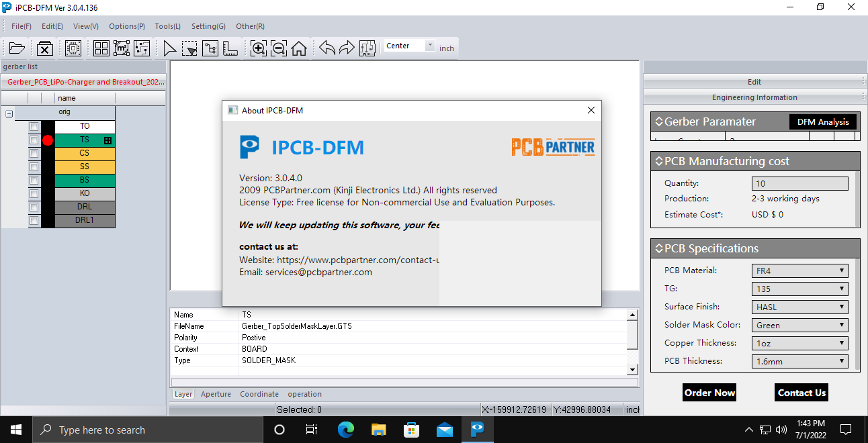Screen dimensions: 868x443
Task: Open the Solder Mask Color dropdown
Action: [x=799, y=325]
